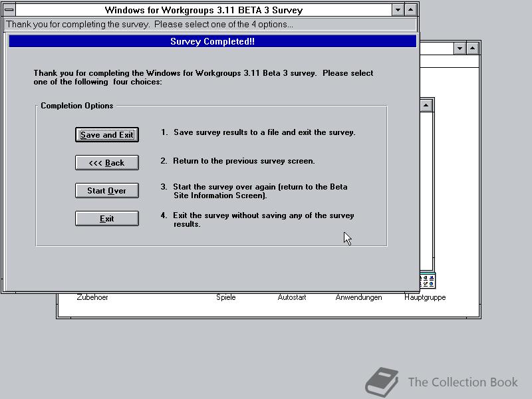532x399 pixels.
Task: Maximize the Program Manager window behind
Action: point(472,49)
